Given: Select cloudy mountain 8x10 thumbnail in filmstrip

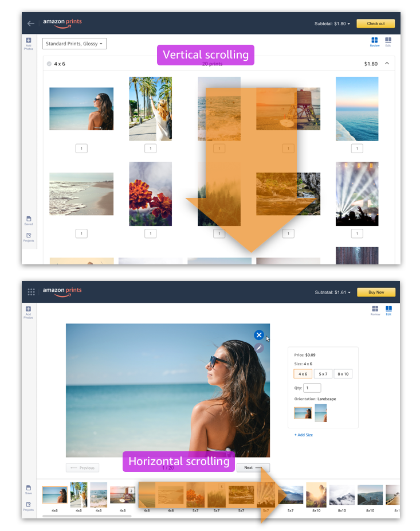Looking at the screenshot, I should coord(342,495).
